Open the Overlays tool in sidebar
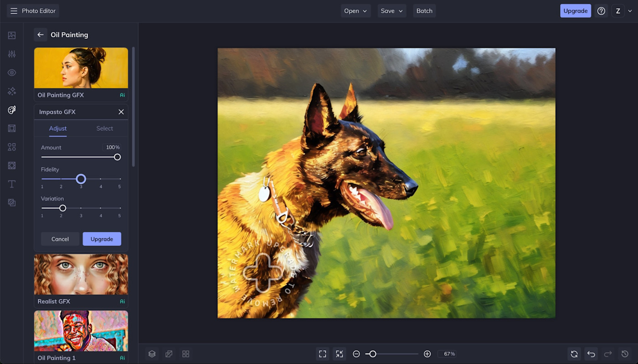638x364 pixels. tap(12, 165)
